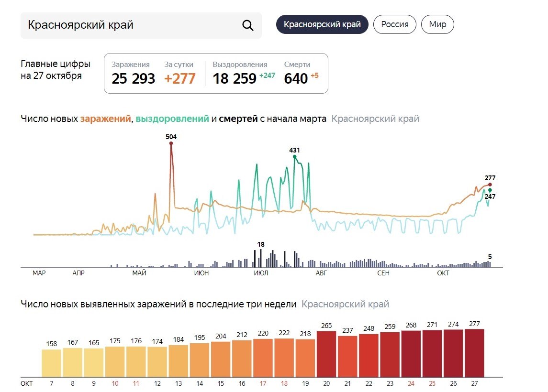
Task: Select the October 23 bar with 259
Action: pos(390,355)
